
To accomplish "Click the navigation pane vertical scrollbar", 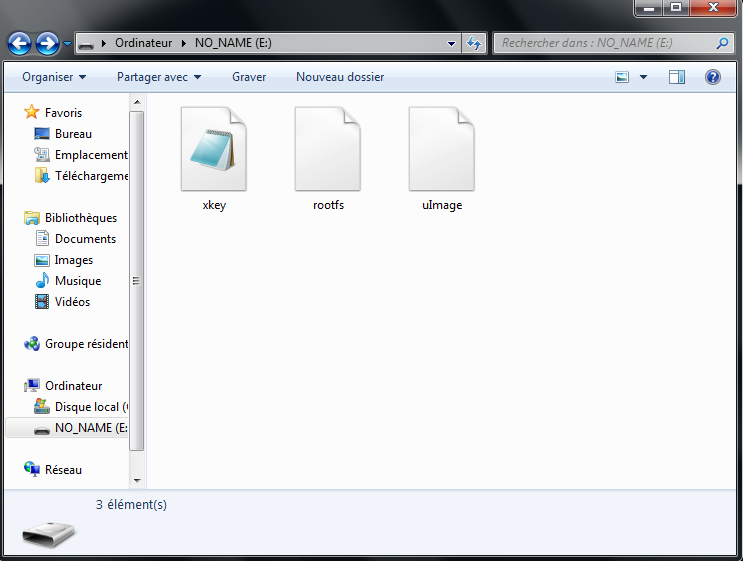I will (137, 280).
